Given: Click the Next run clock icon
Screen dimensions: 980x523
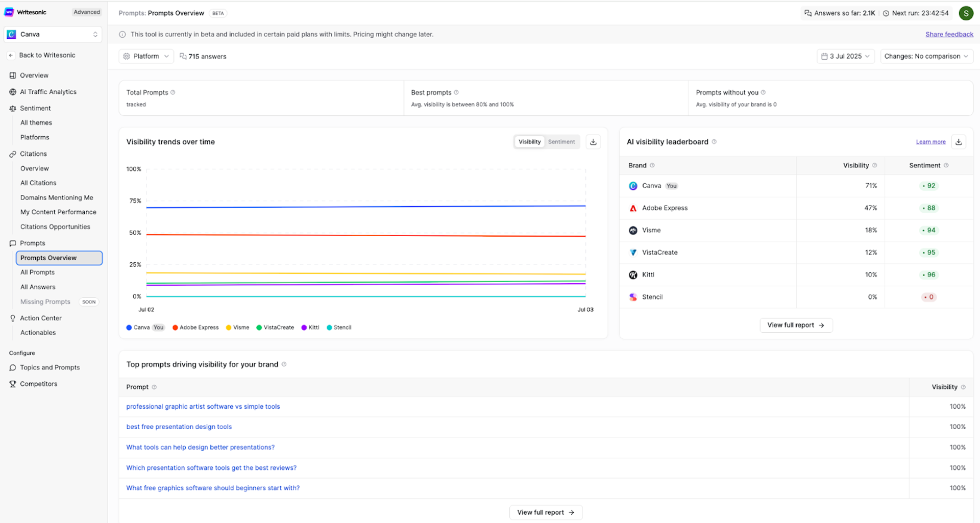Looking at the screenshot, I should (x=886, y=13).
